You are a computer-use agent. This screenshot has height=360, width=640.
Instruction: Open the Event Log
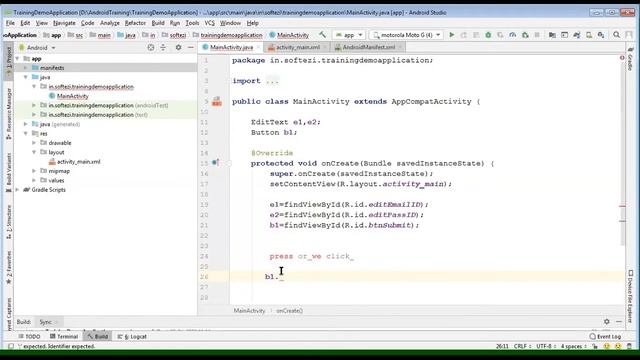coord(605,337)
